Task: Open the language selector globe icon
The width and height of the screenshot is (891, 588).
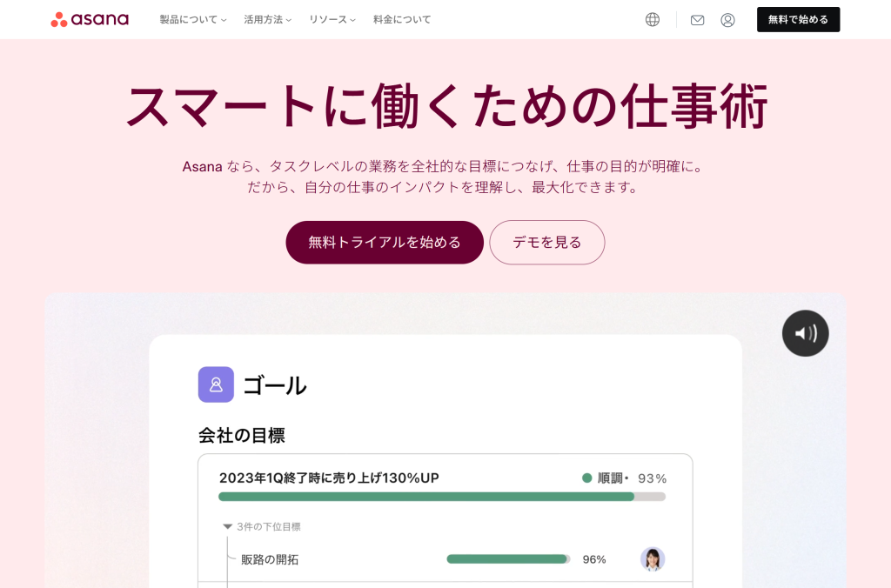Action: pos(653,20)
